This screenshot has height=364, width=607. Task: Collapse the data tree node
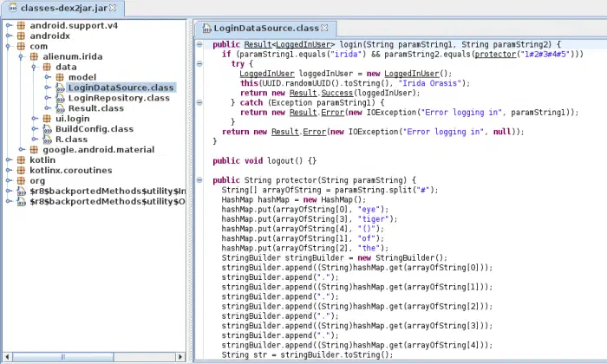pos(34,68)
